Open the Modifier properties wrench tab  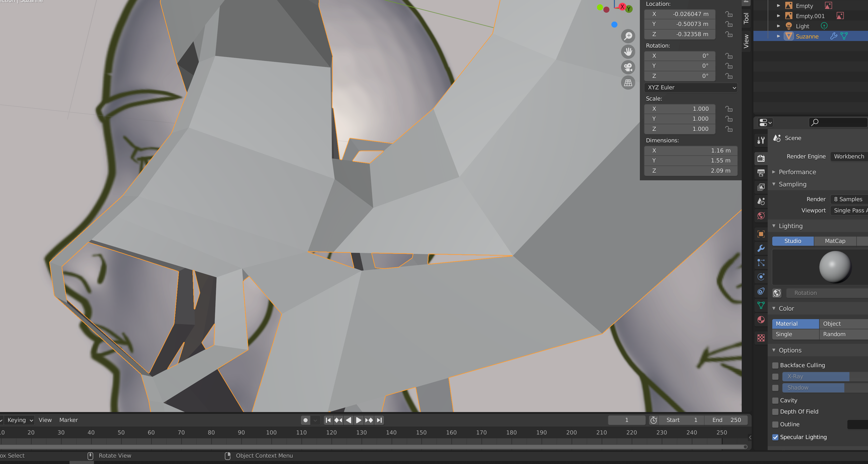pos(761,248)
